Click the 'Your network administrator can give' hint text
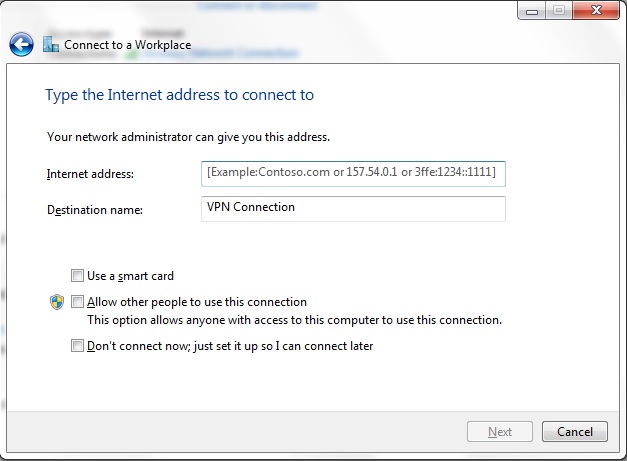The width and height of the screenshot is (627, 461). [x=188, y=137]
